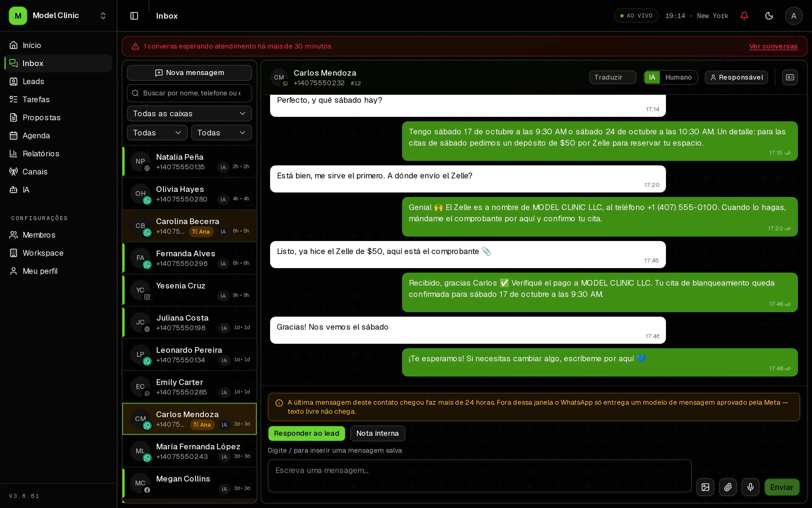
Task: Attach an image to message
Action: (705, 487)
